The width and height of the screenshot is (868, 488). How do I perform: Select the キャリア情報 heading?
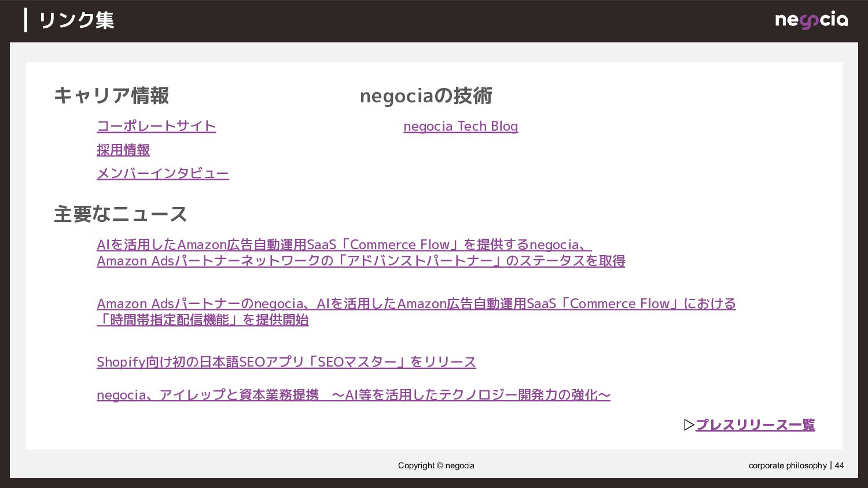[111, 95]
